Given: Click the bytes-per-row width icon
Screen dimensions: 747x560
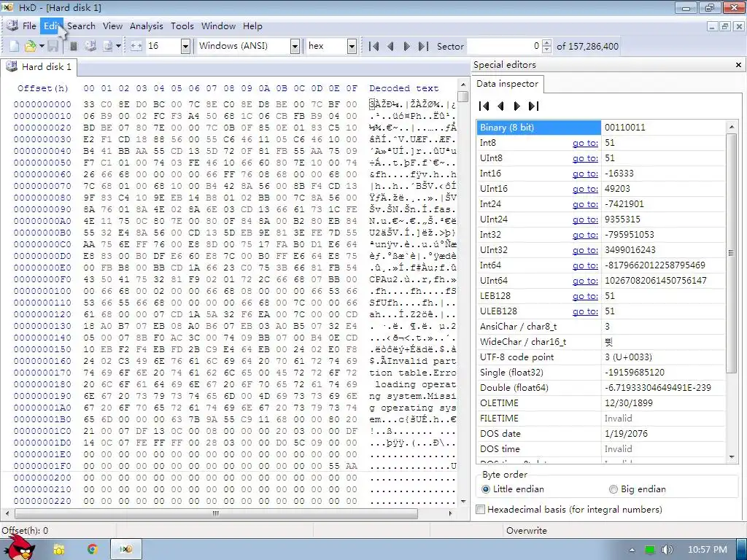Looking at the screenshot, I should point(136,46).
